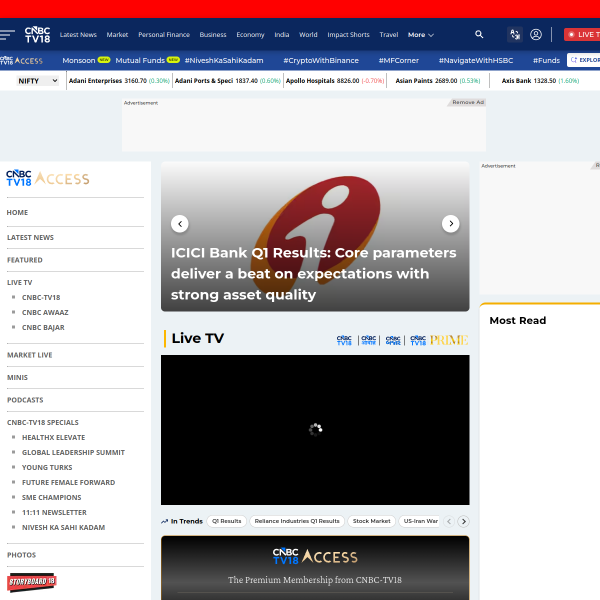Open the Monsoon topic link

[79, 60]
